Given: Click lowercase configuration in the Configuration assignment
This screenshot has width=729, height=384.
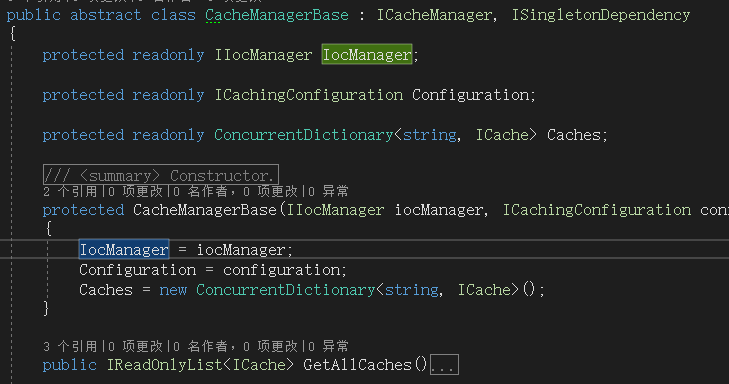Looking at the screenshot, I should tap(282, 270).
